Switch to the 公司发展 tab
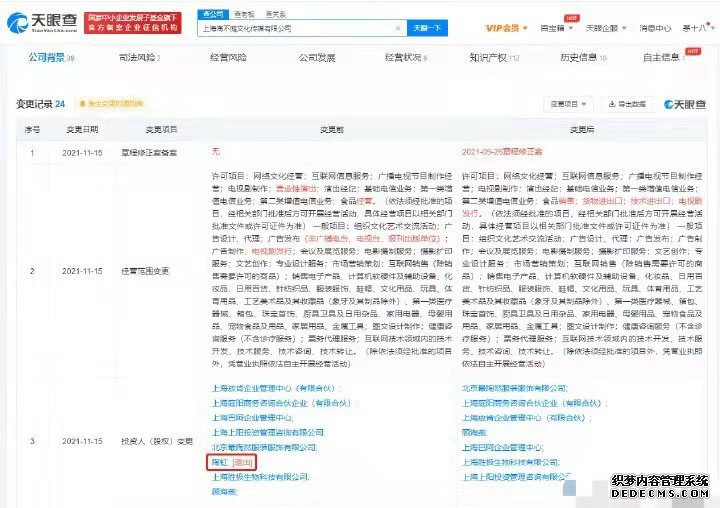The image size is (720, 508). tap(317, 57)
